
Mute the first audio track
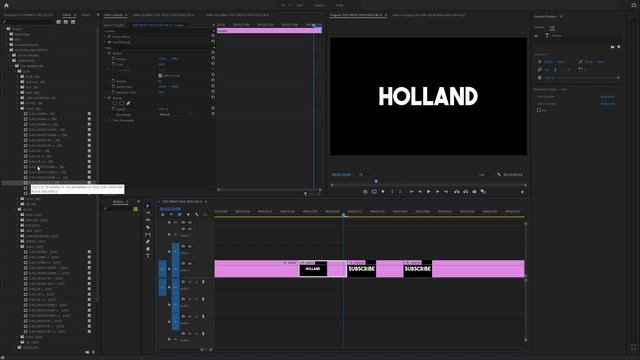coord(189,282)
